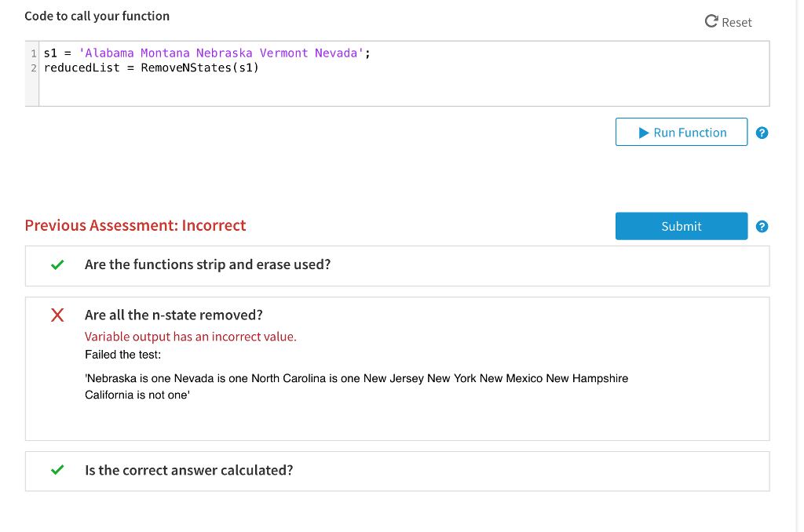This screenshot has width=804, height=532.
Task: Click 'Previous Assessment: Incorrect' heading
Action: pyautogui.click(x=135, y=226)
